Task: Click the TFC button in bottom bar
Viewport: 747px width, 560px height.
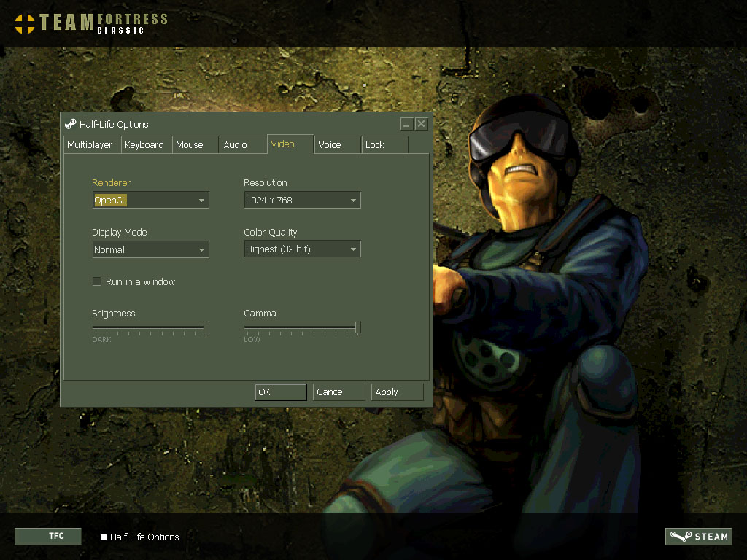Action: pyautogui.click(x=48, y=536)
